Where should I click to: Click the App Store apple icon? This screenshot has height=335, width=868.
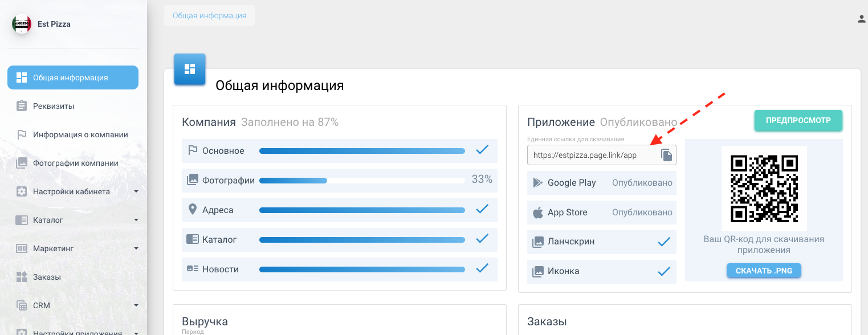[537, 213]
